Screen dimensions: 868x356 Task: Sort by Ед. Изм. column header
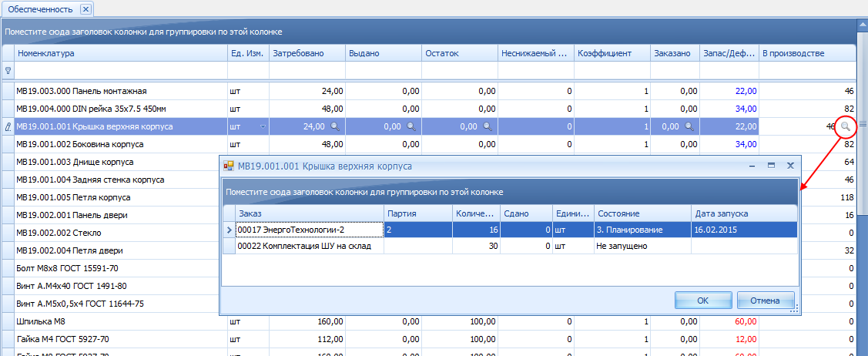tap(248, 53)
